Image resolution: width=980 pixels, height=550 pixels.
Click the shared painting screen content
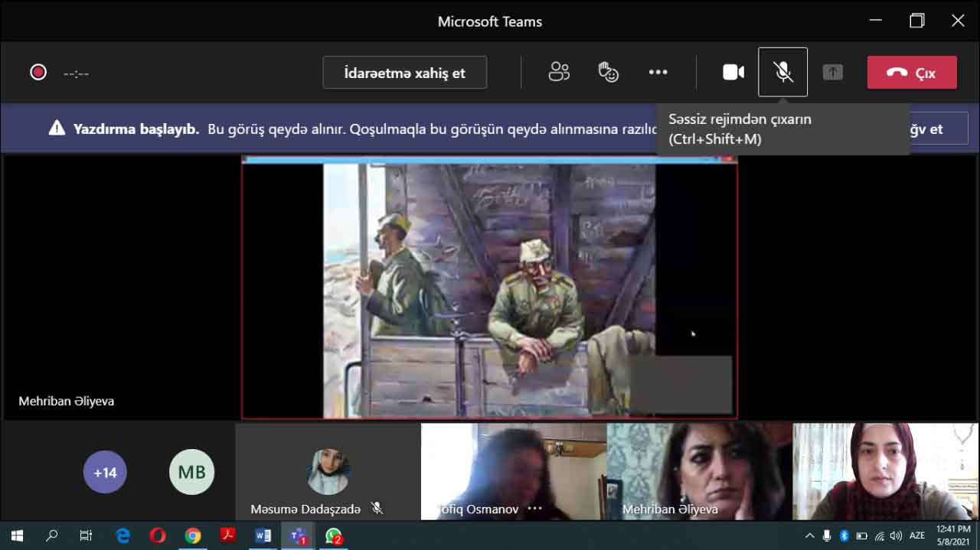point(489,288)
